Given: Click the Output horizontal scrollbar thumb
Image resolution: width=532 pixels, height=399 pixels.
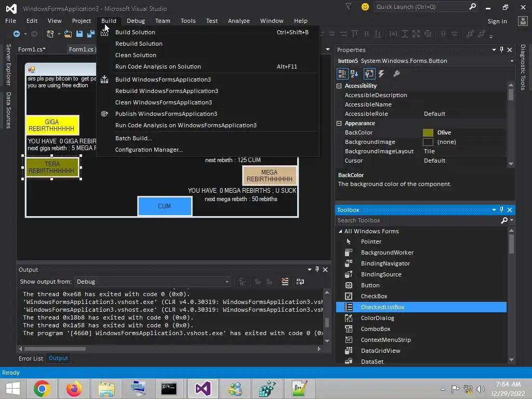Looking at the screenshot, I should 55,349.
